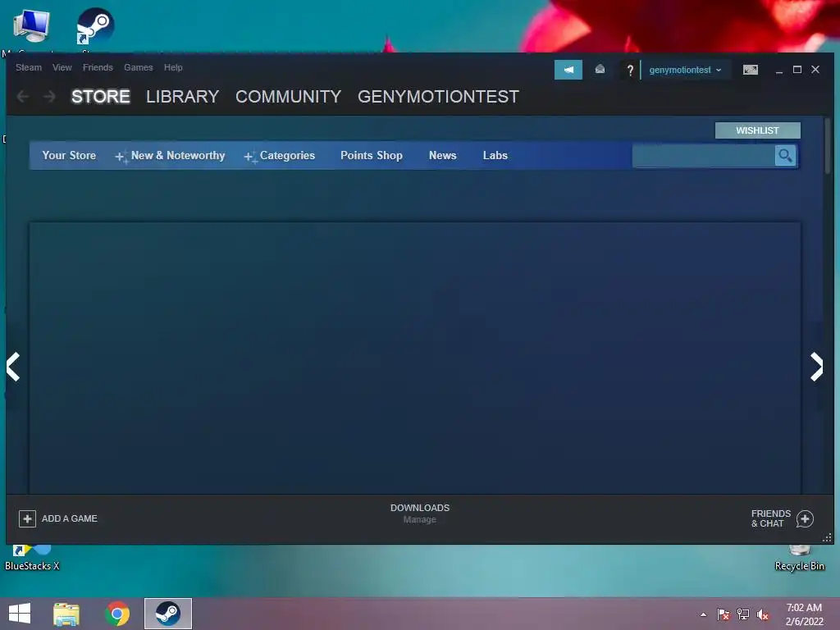Click the store search magnifier button

tap(785, 156)
